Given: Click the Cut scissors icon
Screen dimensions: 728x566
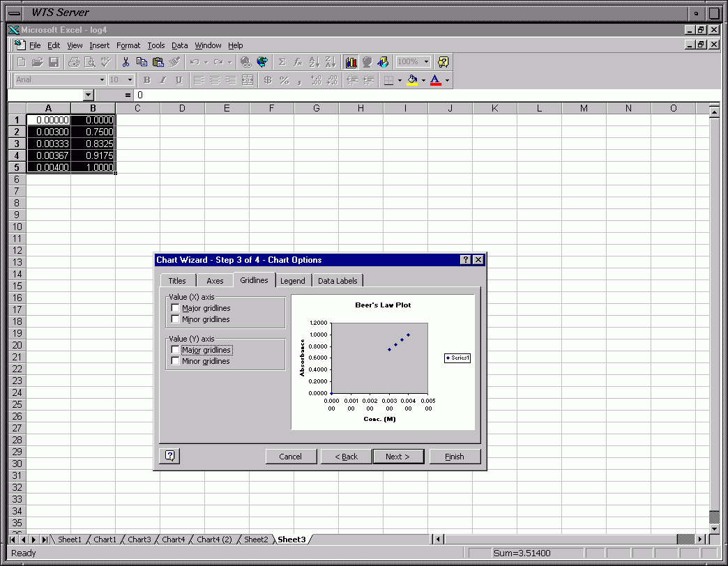Looking at the screenshot, I should pyautogui.click(x=126, y=62).
